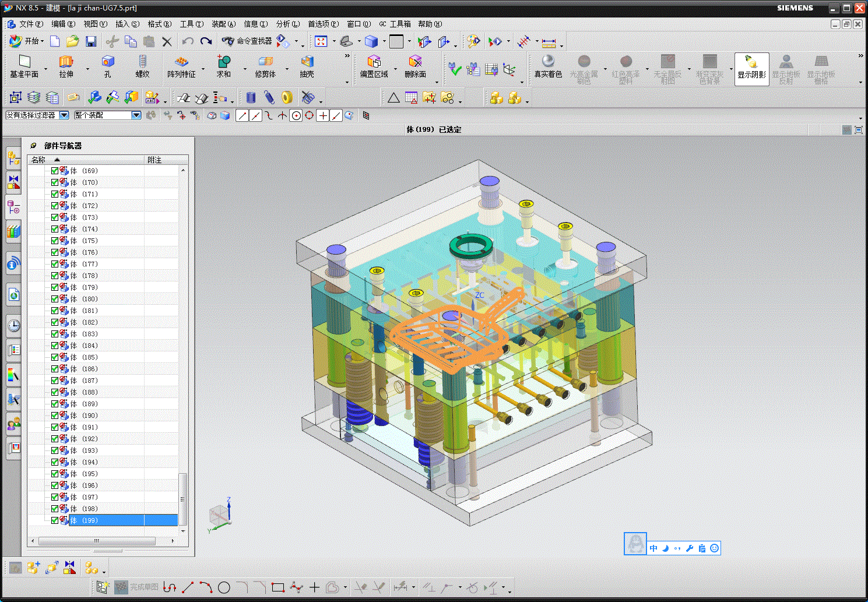Enable 真实着色 true shading
Image resolution: width=868 pixels, height=602 pixels.
click(548, 66)
